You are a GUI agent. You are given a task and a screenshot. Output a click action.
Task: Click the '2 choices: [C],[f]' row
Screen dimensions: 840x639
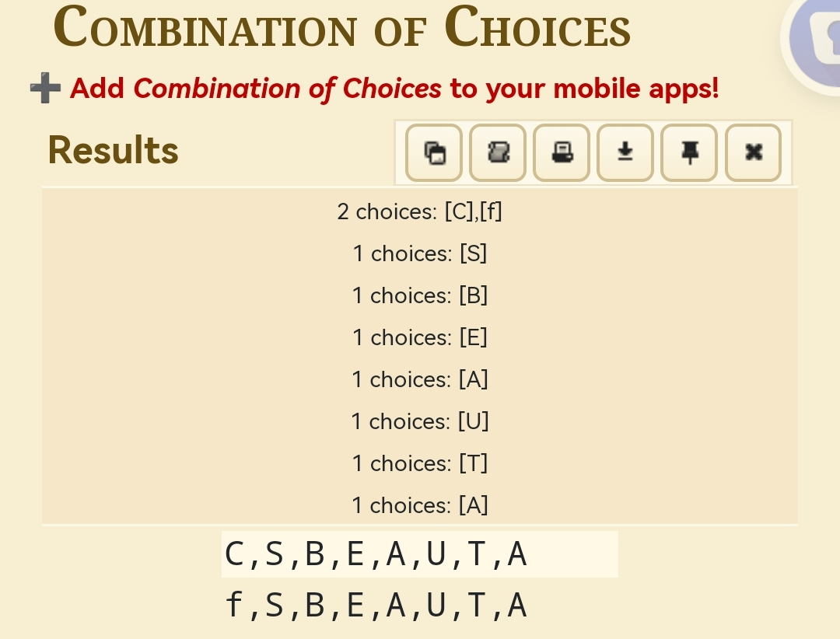(x=419, y=211)
